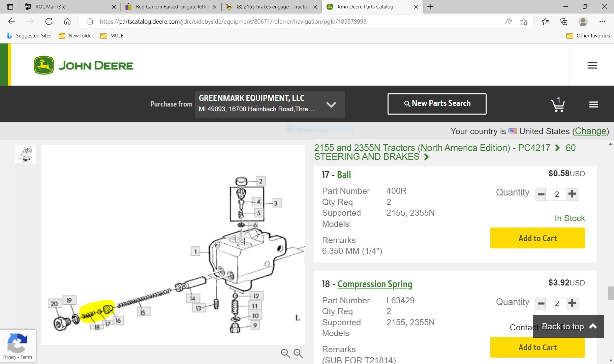Click callout 18 in diagram
Screen dimensions: 614x364
[97, 327]
